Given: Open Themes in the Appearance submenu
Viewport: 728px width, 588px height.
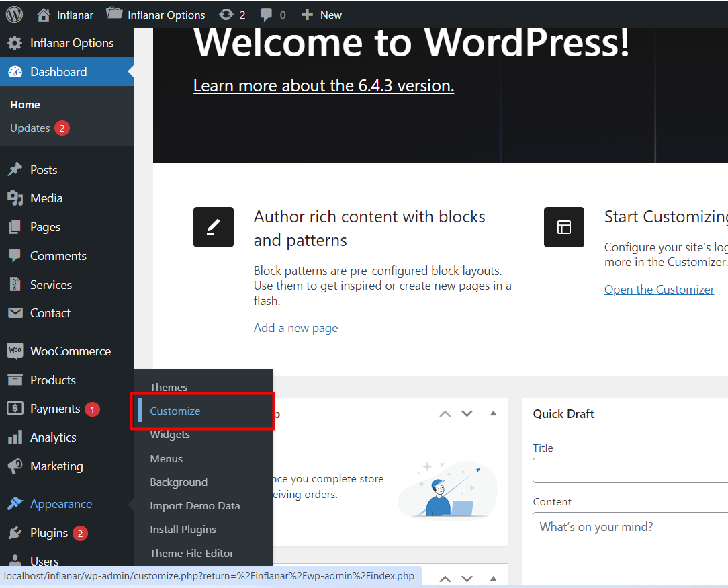Looking at the screenshot, I should coord(169,387).
